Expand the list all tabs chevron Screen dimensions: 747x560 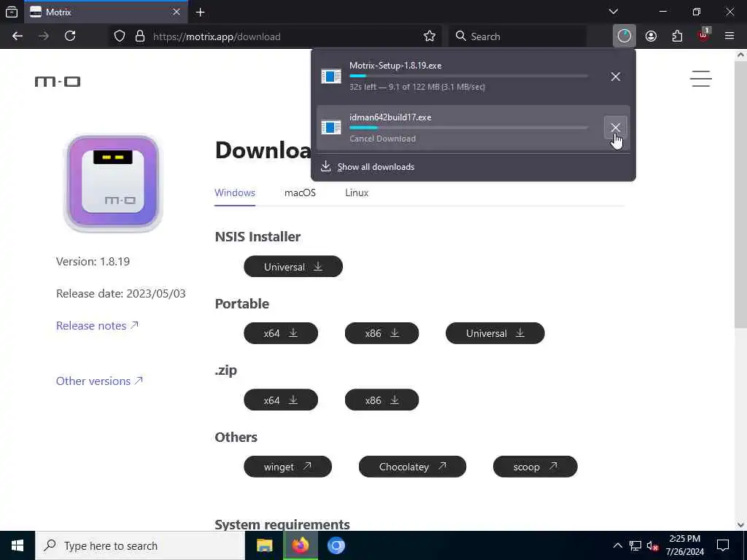[614, 12]
